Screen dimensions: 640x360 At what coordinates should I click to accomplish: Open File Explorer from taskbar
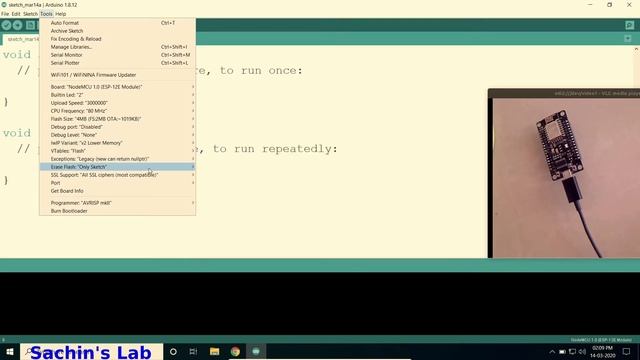pos(214,351)
